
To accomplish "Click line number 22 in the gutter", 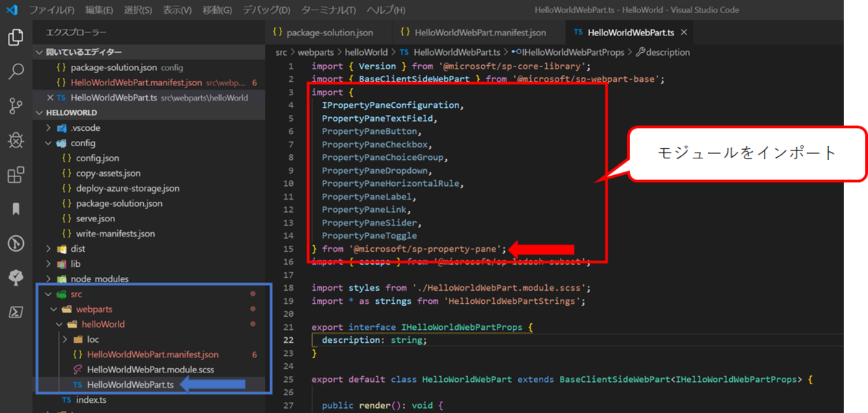I will [x=289, y=340].
